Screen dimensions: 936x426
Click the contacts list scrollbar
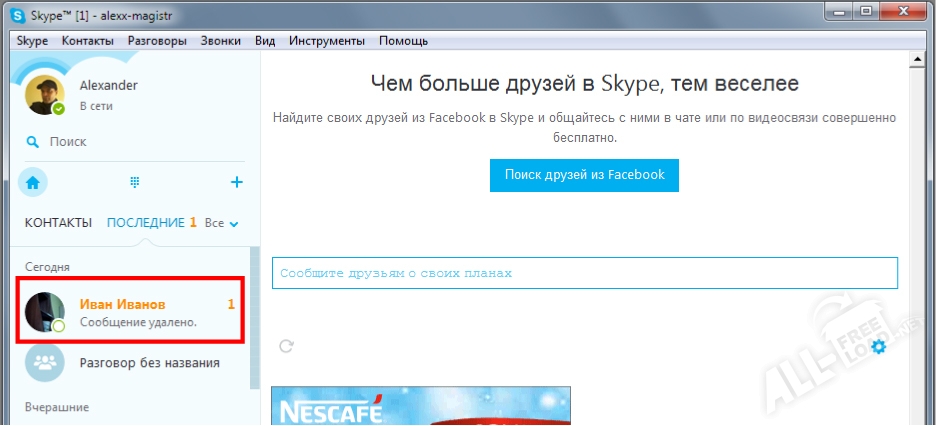tap(255, 318)
